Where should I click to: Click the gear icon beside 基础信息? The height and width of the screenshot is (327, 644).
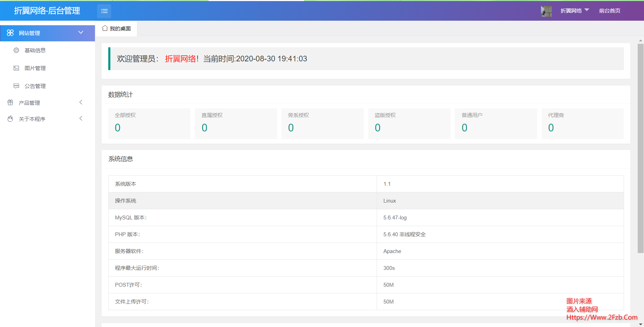tap(16, 50)
